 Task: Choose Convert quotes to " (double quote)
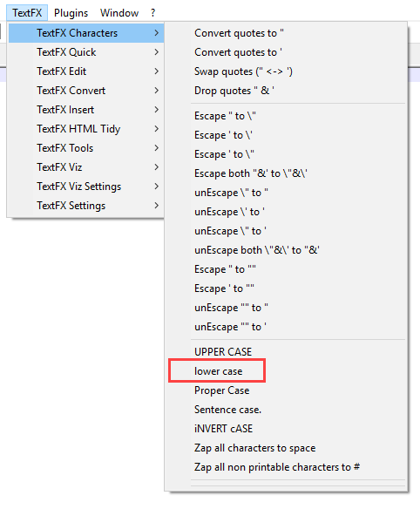pos(286,33)
